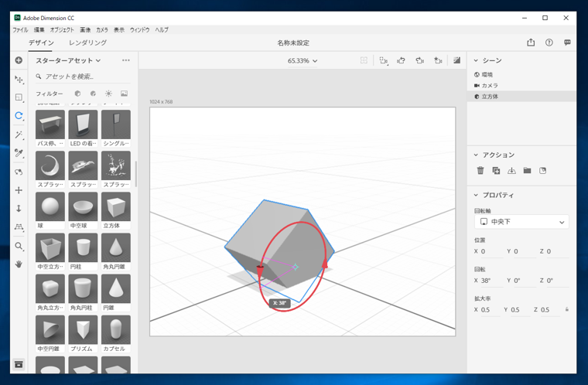Choose the Zoom magnifier tool

(x=19, y=247)
